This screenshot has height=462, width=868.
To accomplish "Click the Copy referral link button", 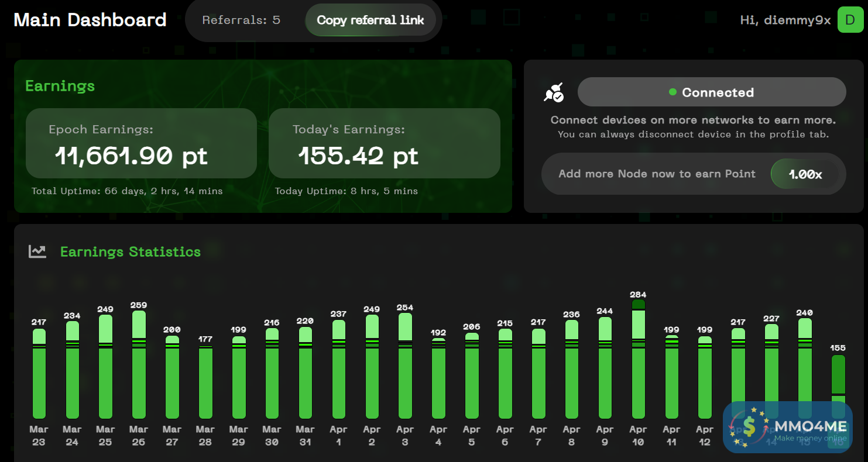I will point(370,20).
